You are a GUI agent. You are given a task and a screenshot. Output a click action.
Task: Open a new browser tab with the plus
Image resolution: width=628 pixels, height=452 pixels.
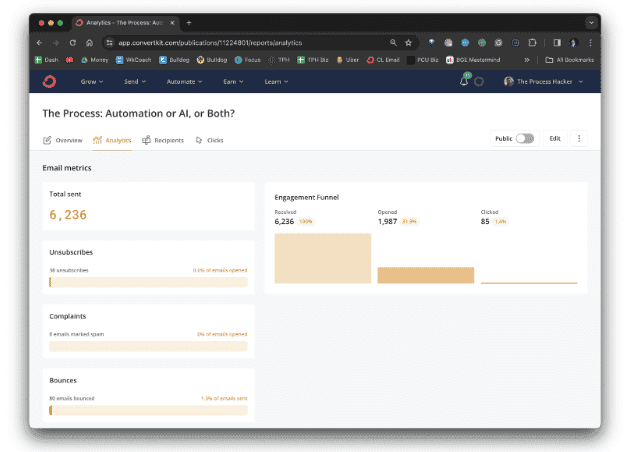tap(189, 23)
